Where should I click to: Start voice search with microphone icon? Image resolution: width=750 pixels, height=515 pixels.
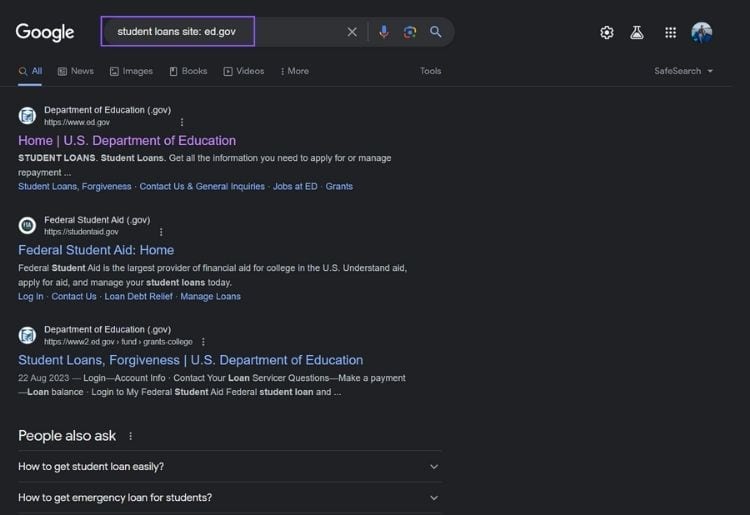[384, 32]
